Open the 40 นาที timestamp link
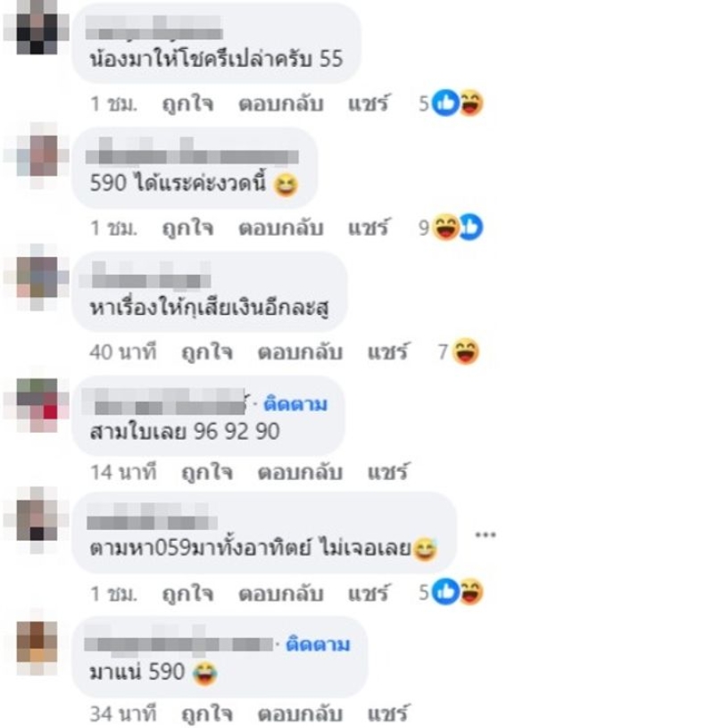Image resolution: width=714 pixels, height=728 pixels. click(x=123, y=352)
